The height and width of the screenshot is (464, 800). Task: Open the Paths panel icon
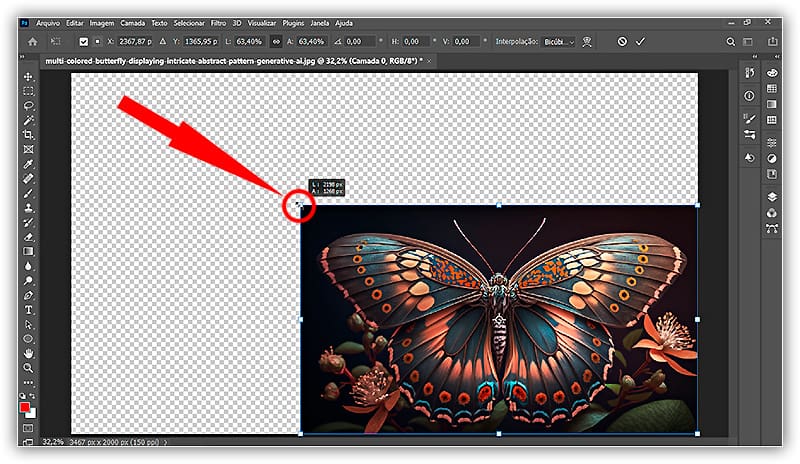tap(772, 229)
